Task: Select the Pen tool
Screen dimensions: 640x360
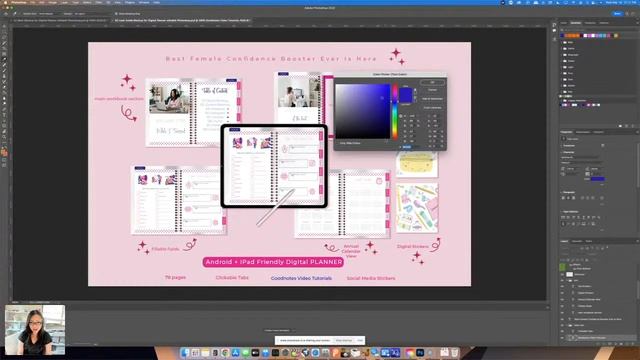Action: pos(4,109)
